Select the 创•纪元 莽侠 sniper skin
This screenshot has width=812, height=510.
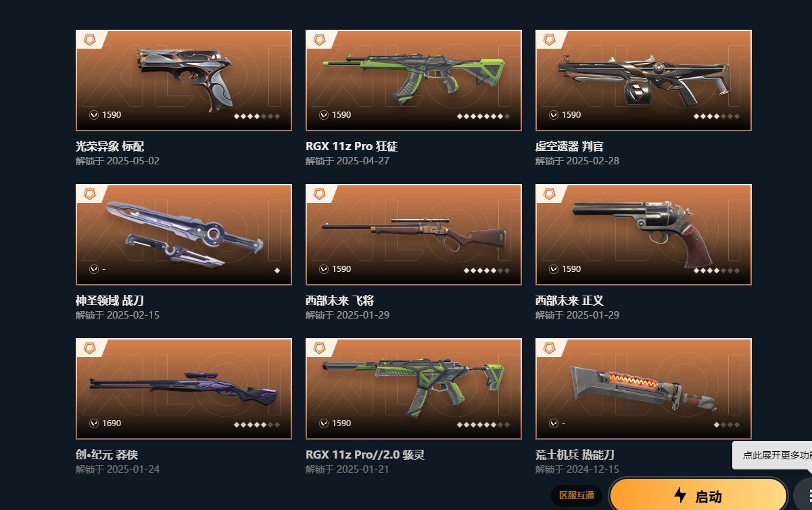[184, 389]
